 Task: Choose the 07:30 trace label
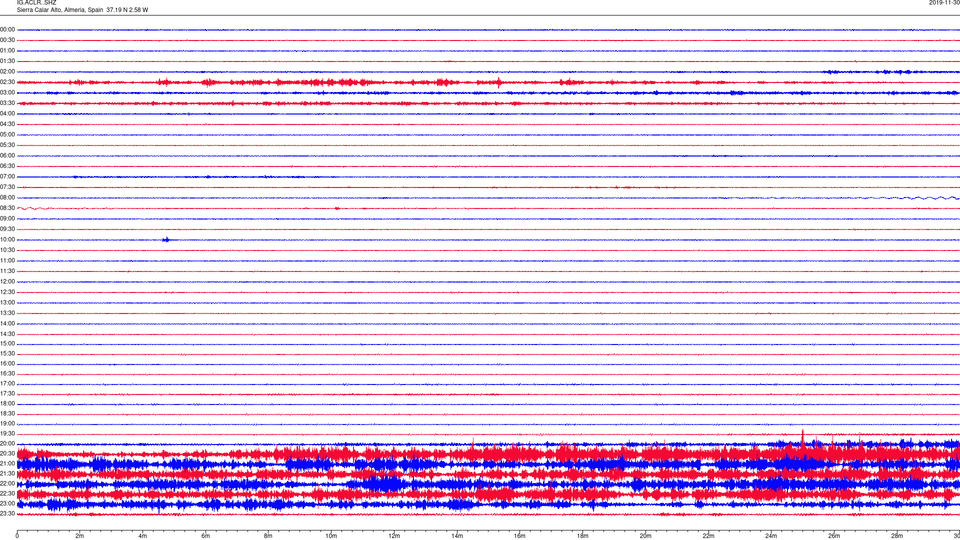(x=7, y=187)
